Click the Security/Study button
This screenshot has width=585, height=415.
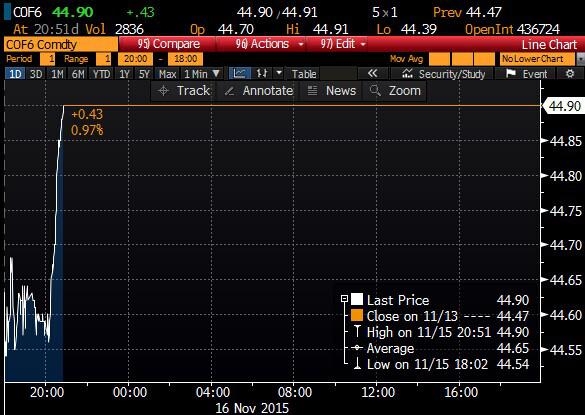click(x=443, y=74)
